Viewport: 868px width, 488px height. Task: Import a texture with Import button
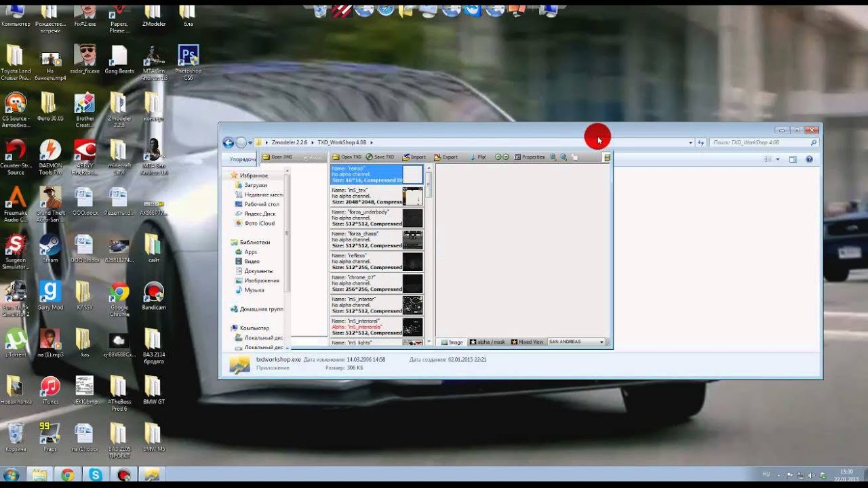(414, 157)
